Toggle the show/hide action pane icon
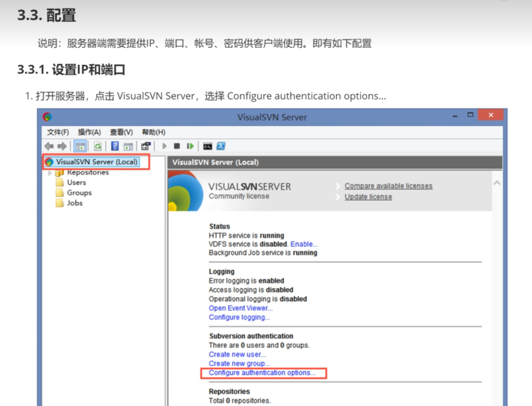 [x=128, y=147]
